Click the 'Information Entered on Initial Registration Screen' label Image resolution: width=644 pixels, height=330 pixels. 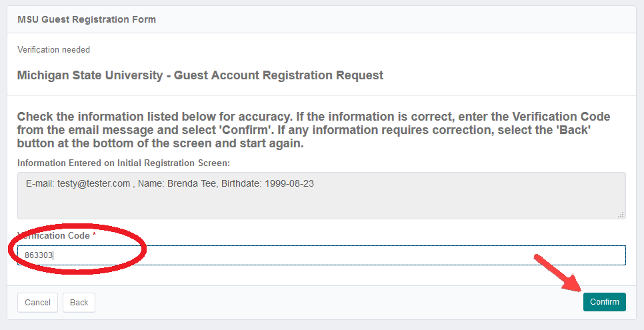(x=123, y=163)
